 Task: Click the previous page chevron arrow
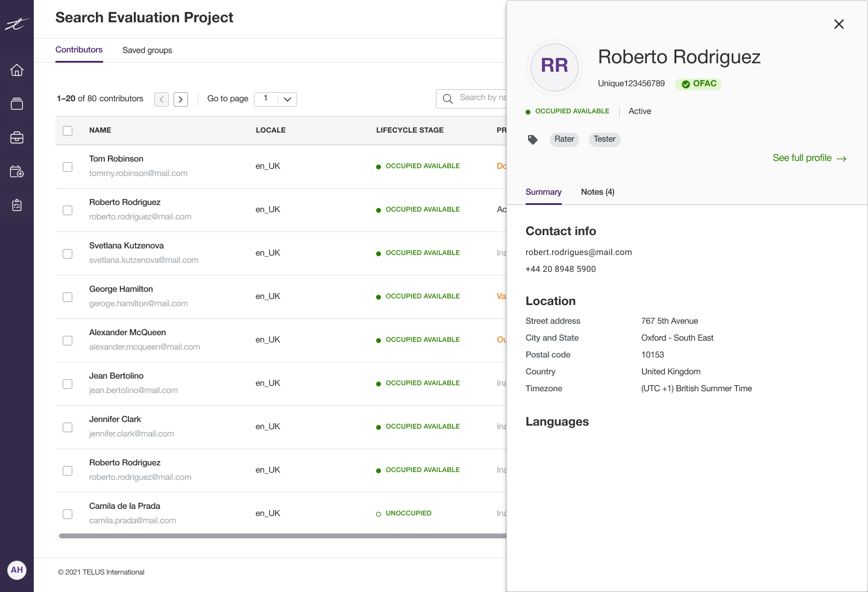[x=161, y=99]
